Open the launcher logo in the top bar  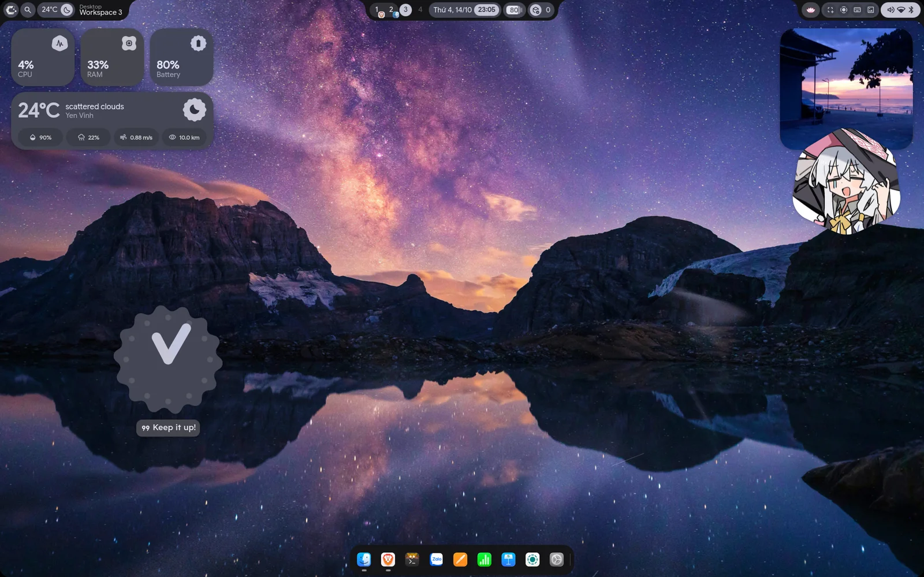click(11, 10)
